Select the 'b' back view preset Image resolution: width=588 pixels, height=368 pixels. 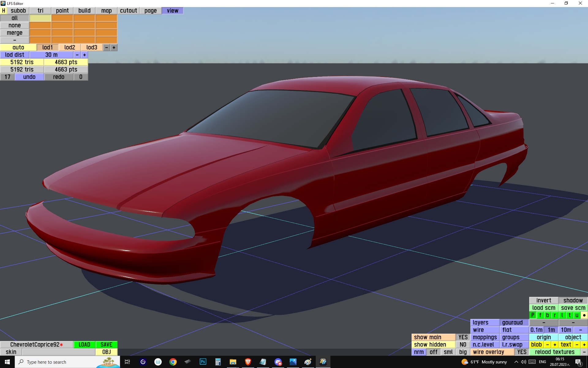pyautogui.click(x=547, y=315)
